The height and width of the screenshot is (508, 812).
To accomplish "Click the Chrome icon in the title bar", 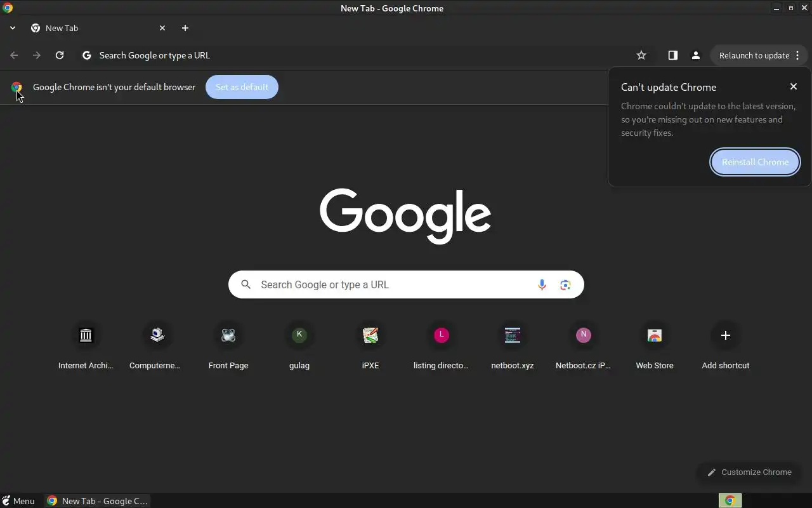I will click(8, 8).
